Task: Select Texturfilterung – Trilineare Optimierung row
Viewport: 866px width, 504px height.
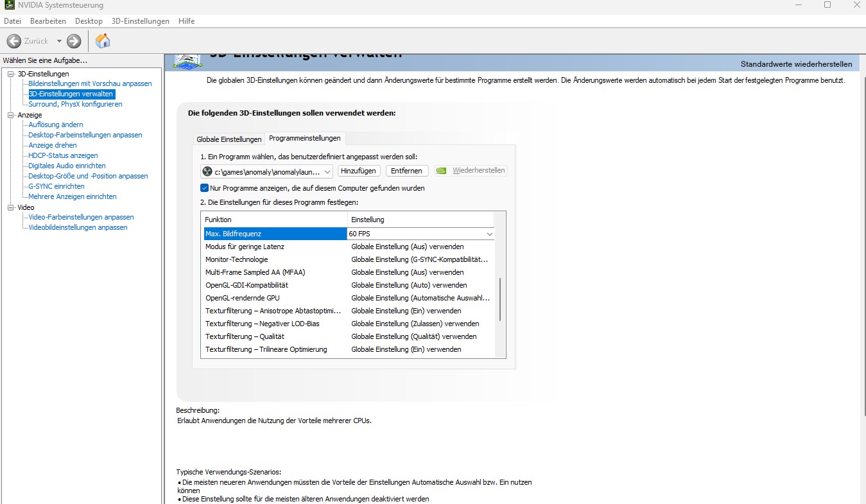Action: (348, 349)
